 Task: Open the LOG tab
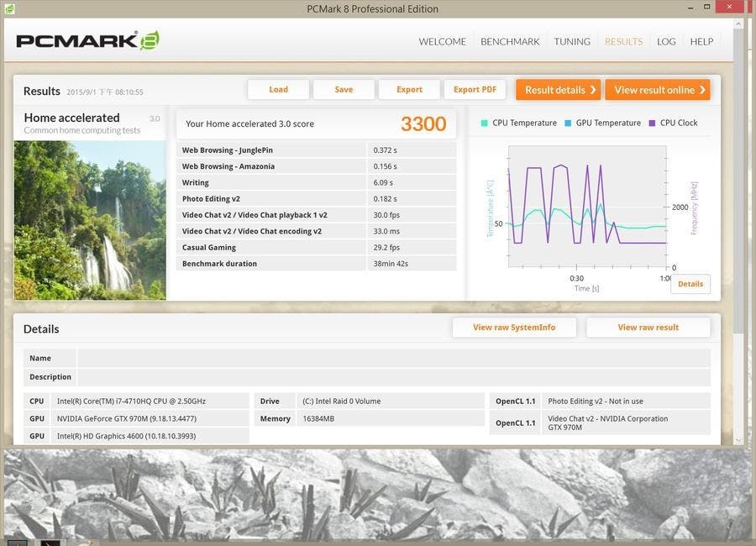point(666,41)
